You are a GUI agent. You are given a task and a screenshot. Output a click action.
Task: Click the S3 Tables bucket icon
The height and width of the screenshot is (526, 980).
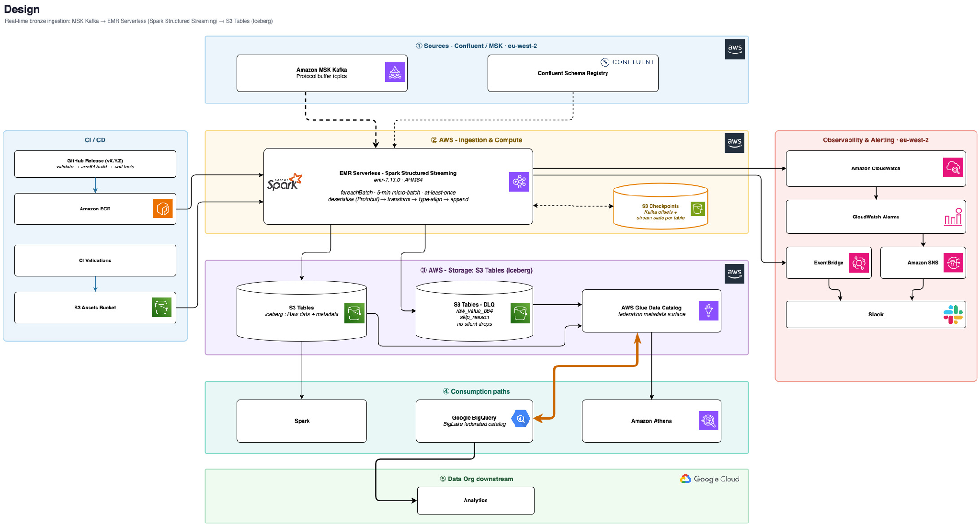[354, 313]
